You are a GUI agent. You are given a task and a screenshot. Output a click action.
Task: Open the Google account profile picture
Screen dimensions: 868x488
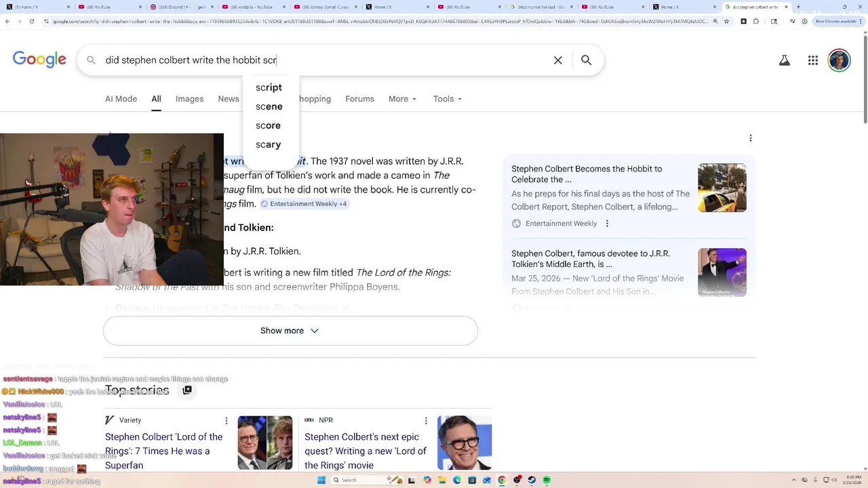(840, 60)
